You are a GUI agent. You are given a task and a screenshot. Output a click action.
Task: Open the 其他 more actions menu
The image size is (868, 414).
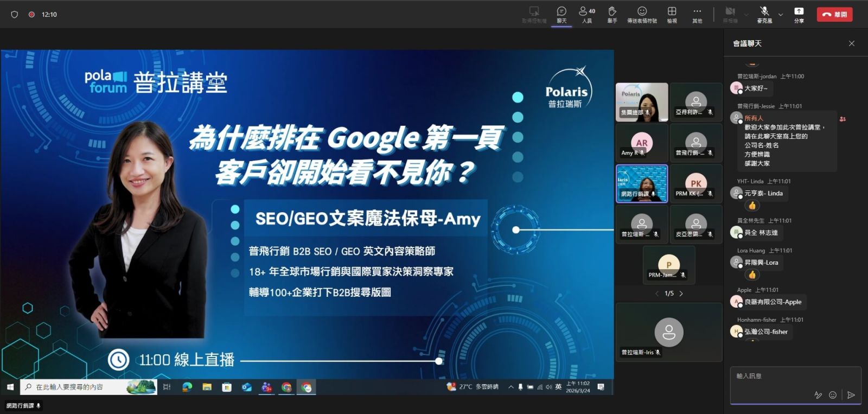coord(697,14)
